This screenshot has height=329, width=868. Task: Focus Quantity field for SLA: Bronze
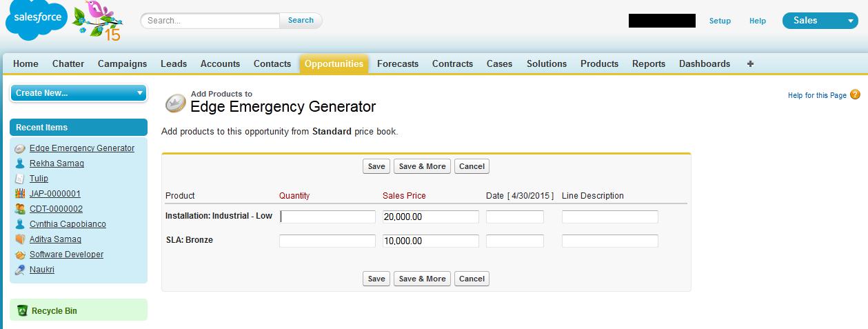[327, 241]
